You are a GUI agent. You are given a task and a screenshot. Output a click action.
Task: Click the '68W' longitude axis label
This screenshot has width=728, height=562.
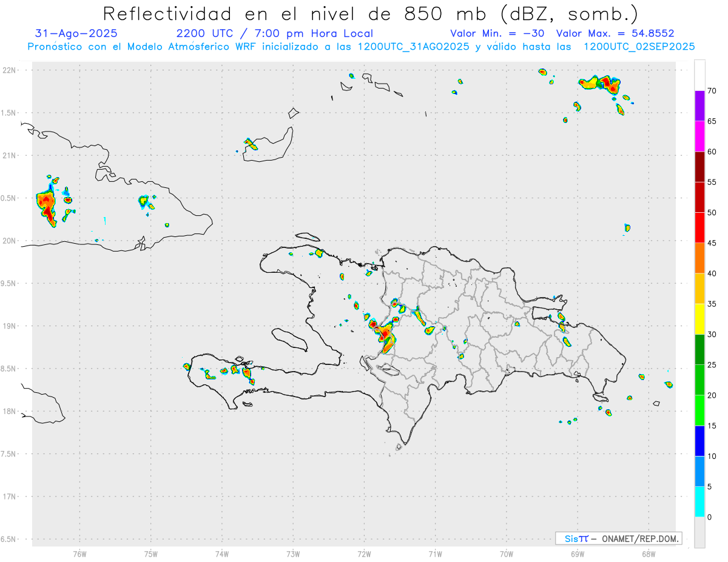(x=649, y=554)
